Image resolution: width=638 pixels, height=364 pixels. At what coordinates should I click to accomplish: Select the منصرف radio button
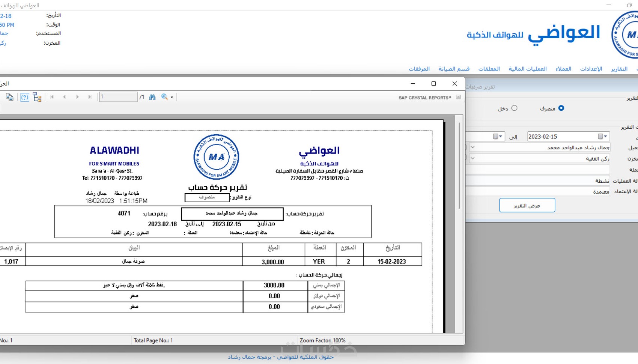point(561,108)
